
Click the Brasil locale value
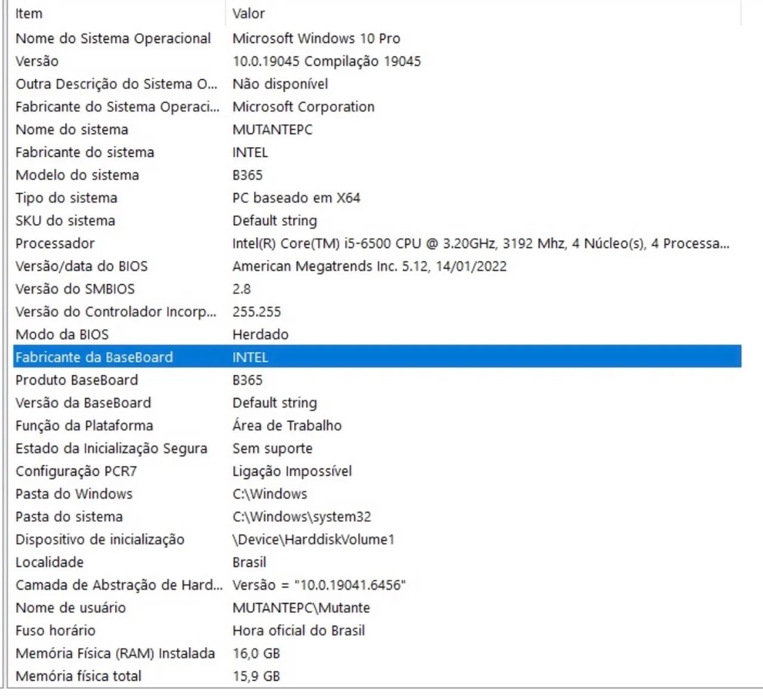[249, 562]
